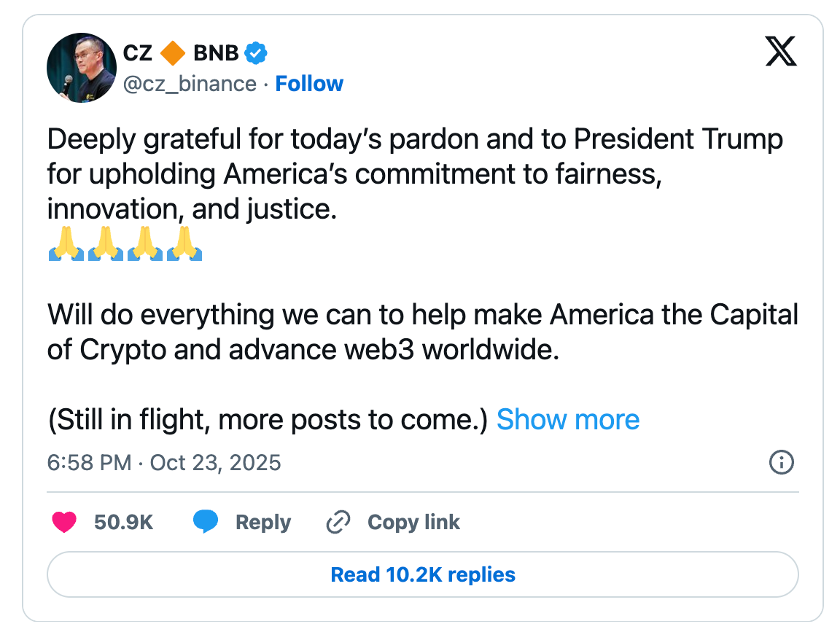
Task: Open Read 10.2K replies
Action: tap(423, 574)
